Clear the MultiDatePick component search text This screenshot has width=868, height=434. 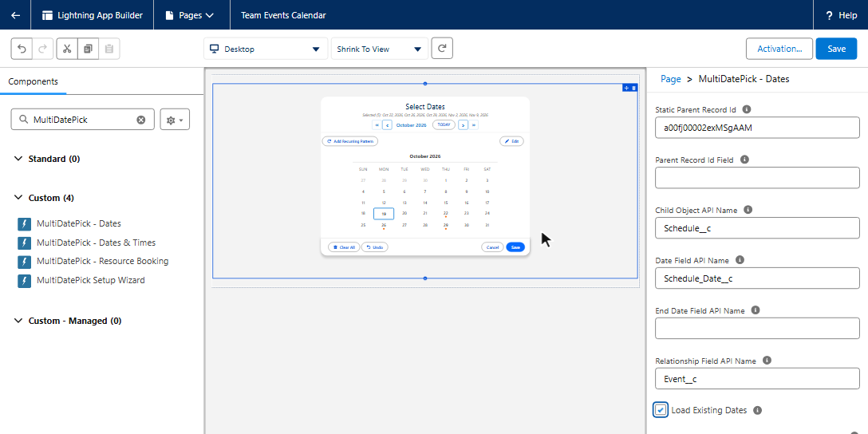click(140, 120)
